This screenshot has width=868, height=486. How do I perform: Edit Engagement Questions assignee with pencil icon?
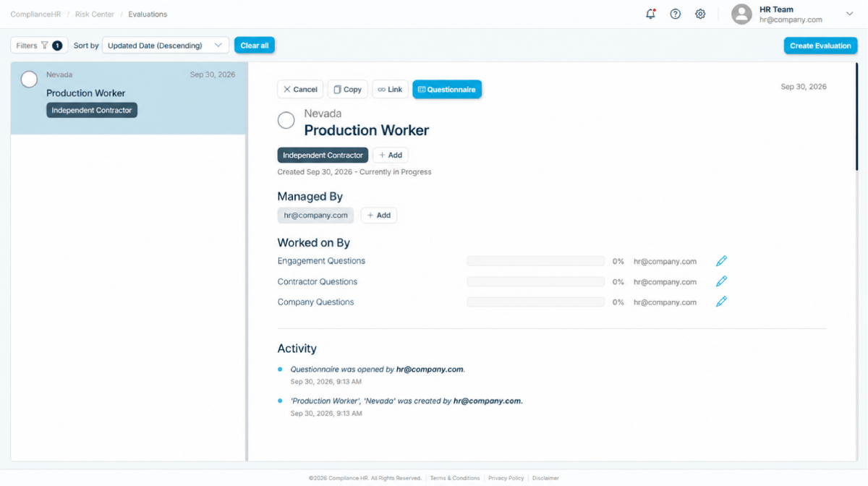721,261
